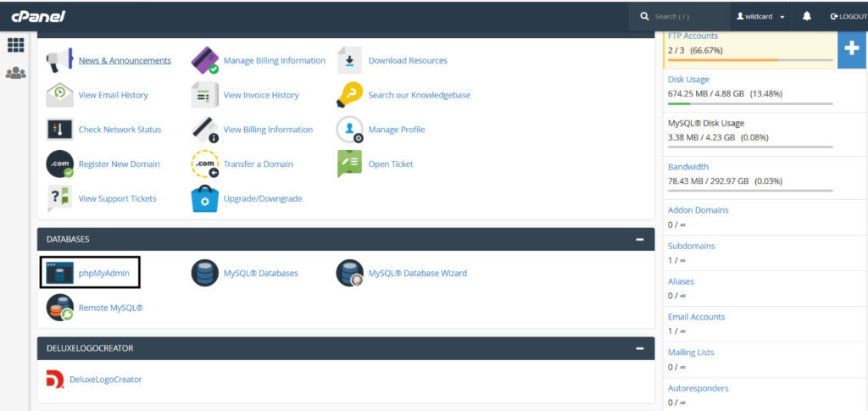Open Remote MySQL link
The height and width of the screenshot is (411, 868).
[x=111, y=308]
